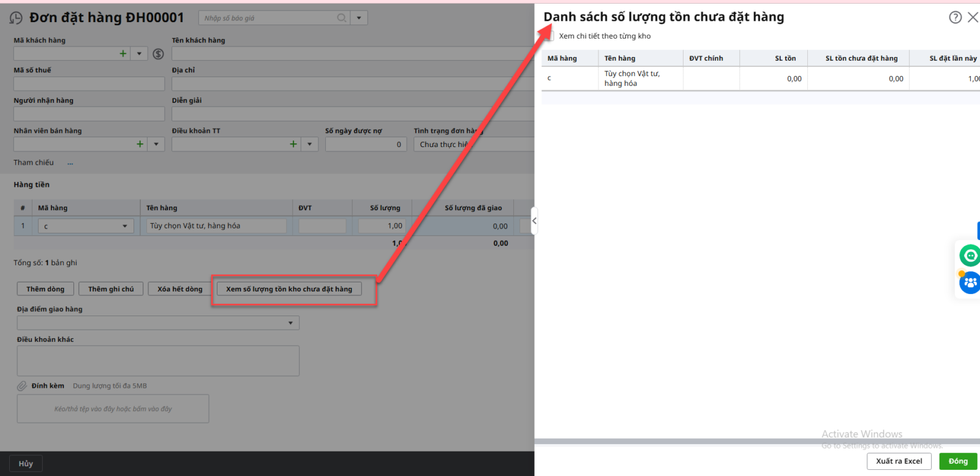Click the search icon in quote number field
Viewport: 980px width, 476px height.
(x=342, y=18)
